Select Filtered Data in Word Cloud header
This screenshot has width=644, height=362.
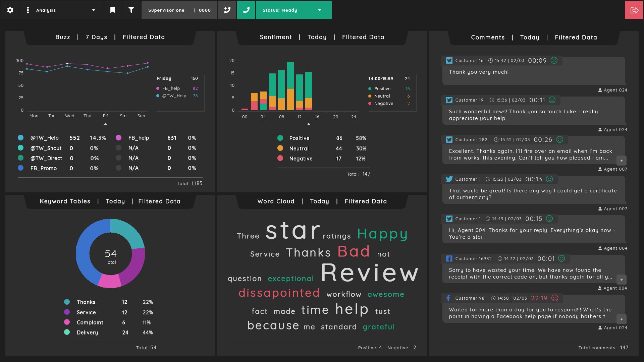pyautogui.click(x=366, y=201)
